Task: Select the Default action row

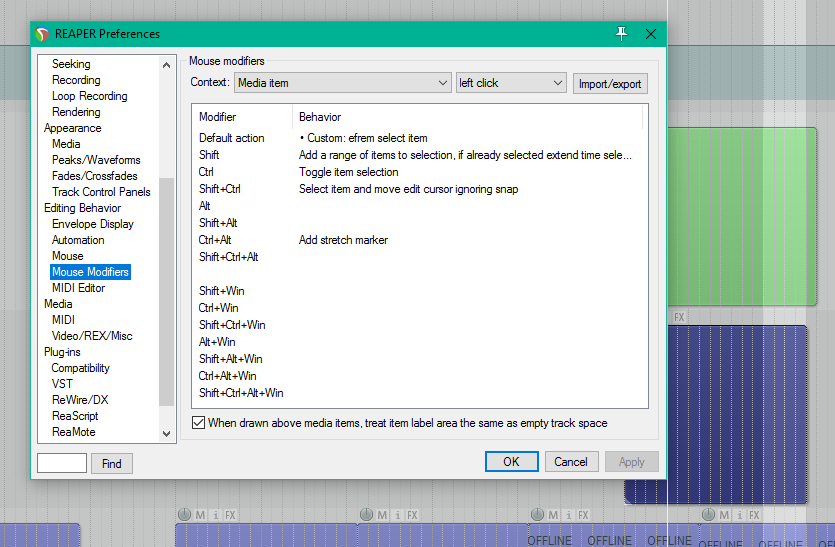Action: [x=420, y=138]
